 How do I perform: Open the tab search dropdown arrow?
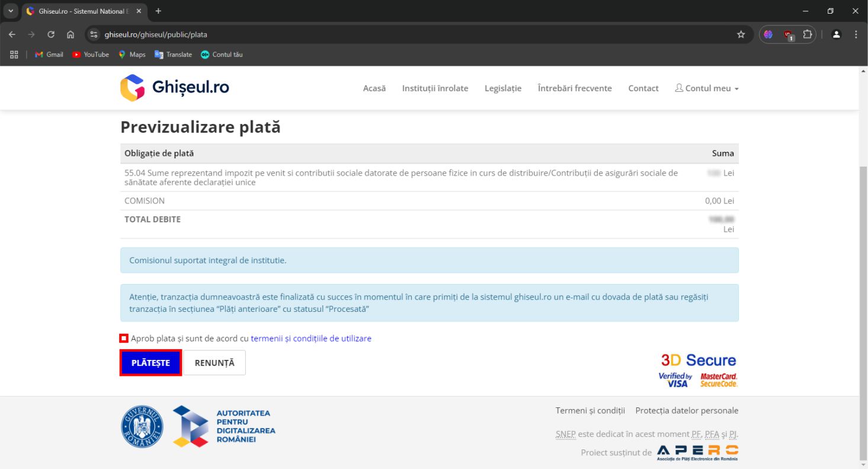click(x=11, y=11)
